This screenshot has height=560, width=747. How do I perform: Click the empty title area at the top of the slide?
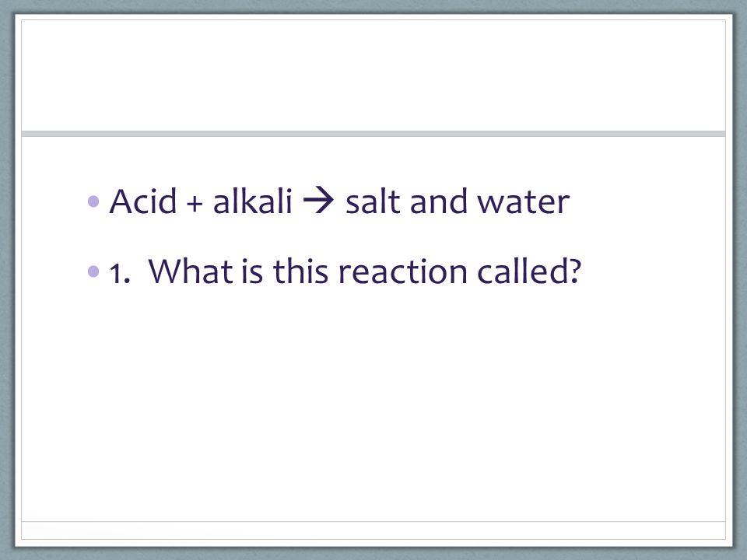coord(373,75)
